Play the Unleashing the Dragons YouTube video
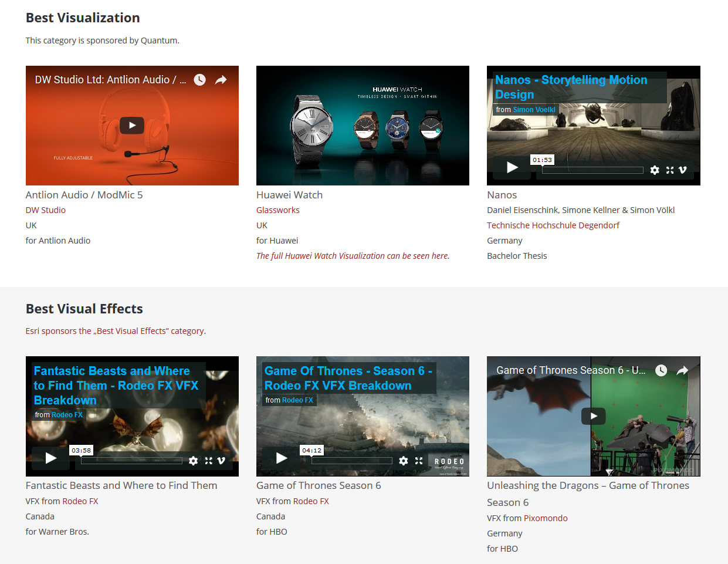Screen dimensions: 728x564 coord(594,416)
